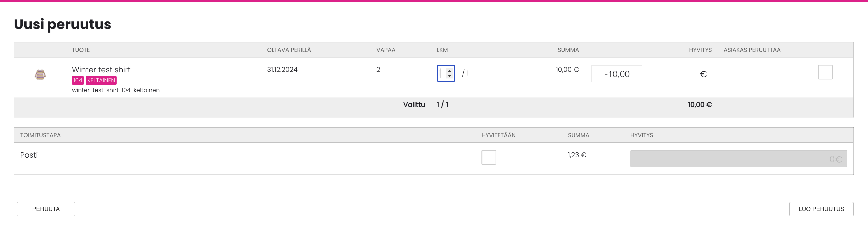Decrease quantity with the stepper down arrow
This screenshot has width=868, height=231.
click(450, 76)
